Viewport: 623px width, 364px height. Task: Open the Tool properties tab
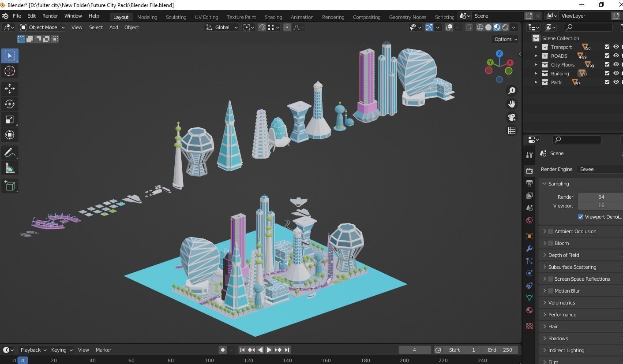529,155
